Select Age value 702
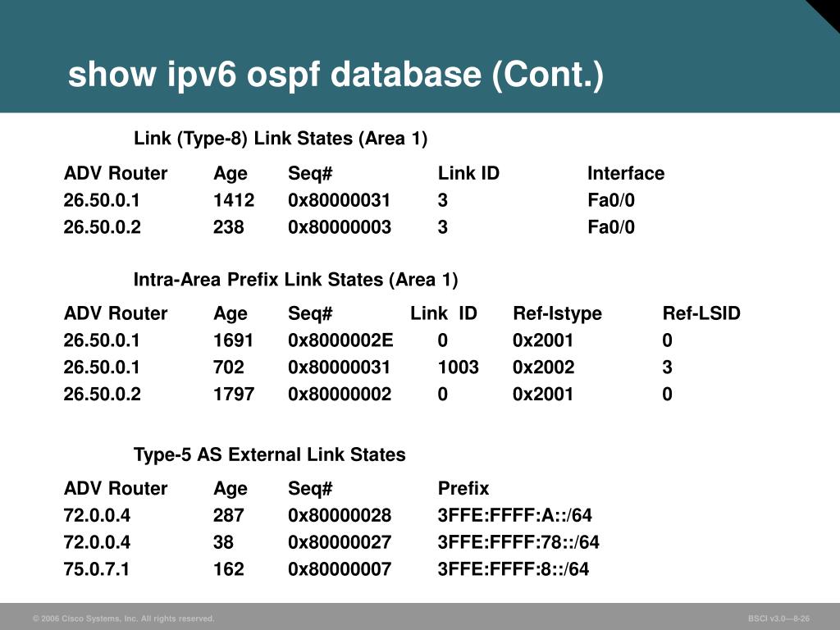 point(229,367)
